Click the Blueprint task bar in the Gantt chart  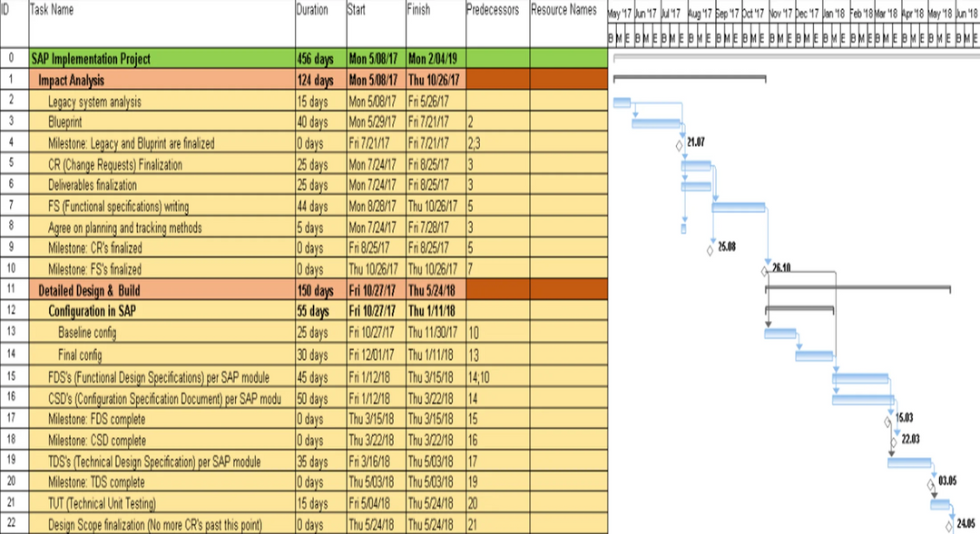656,123
